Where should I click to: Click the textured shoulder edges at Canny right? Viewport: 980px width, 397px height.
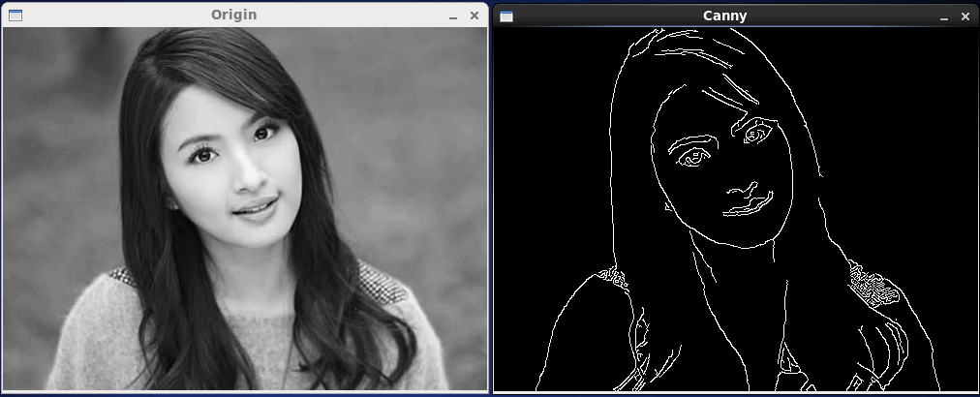[x=876, y=286]
